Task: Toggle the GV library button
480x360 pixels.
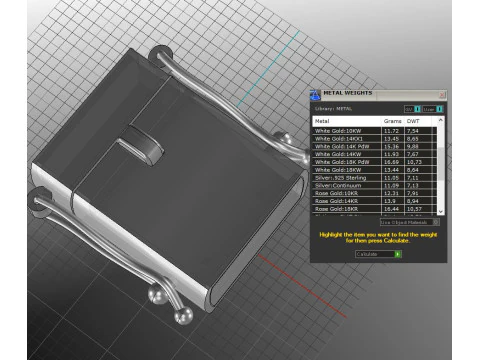Action: [412, 109]
